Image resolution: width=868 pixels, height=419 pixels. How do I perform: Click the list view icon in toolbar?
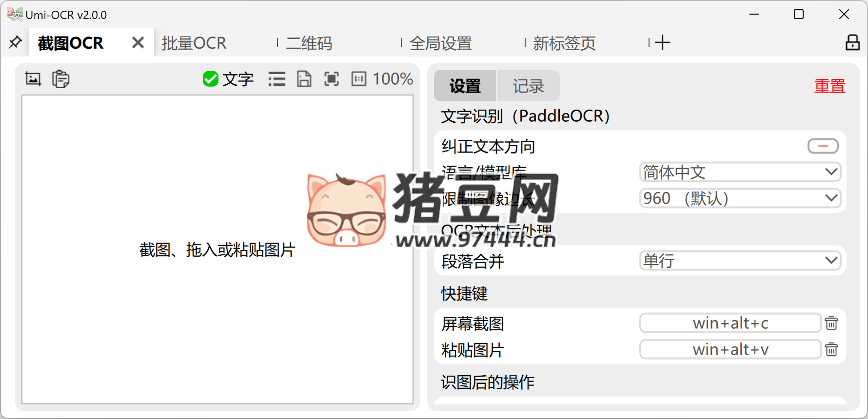[276, 79]
